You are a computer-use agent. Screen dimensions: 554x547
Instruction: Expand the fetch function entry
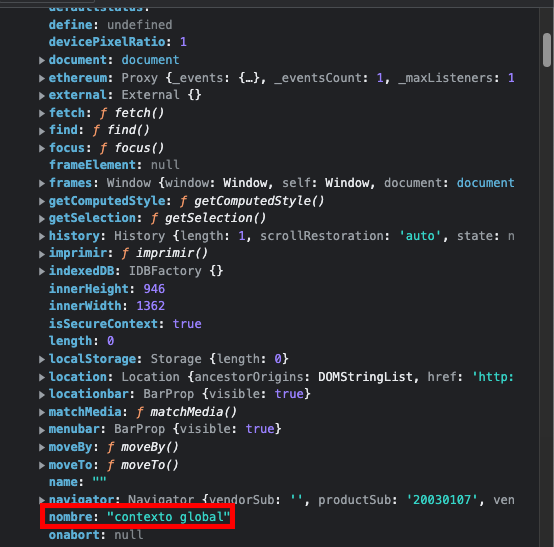(42, 113)
